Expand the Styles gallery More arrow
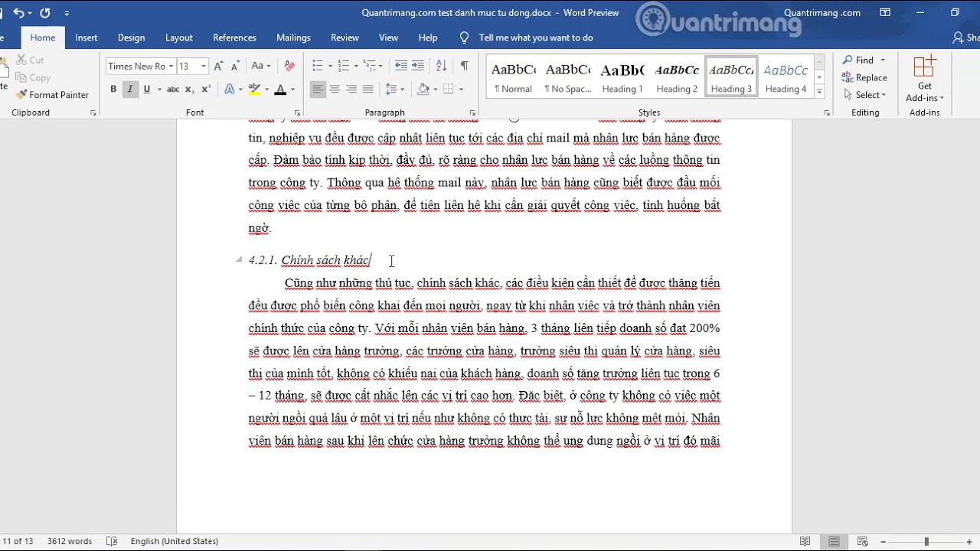The width and height of the screenshot is (980, 551). click(819, 91)
